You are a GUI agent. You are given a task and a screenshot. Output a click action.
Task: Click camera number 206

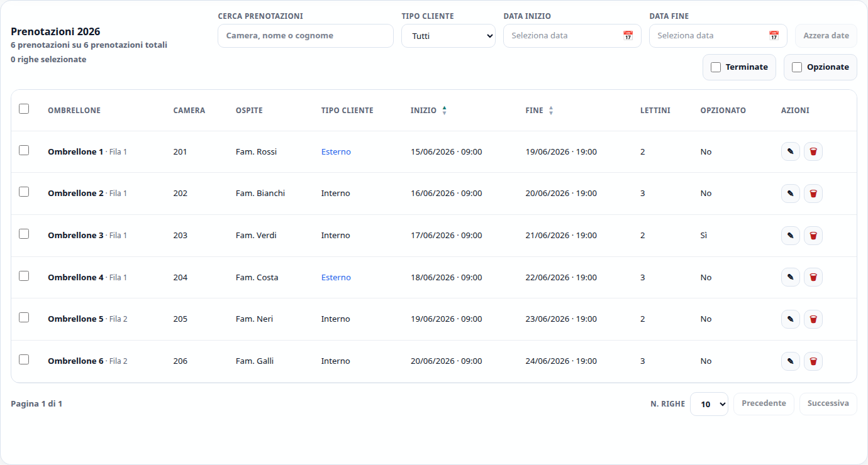tap(181, 361)
